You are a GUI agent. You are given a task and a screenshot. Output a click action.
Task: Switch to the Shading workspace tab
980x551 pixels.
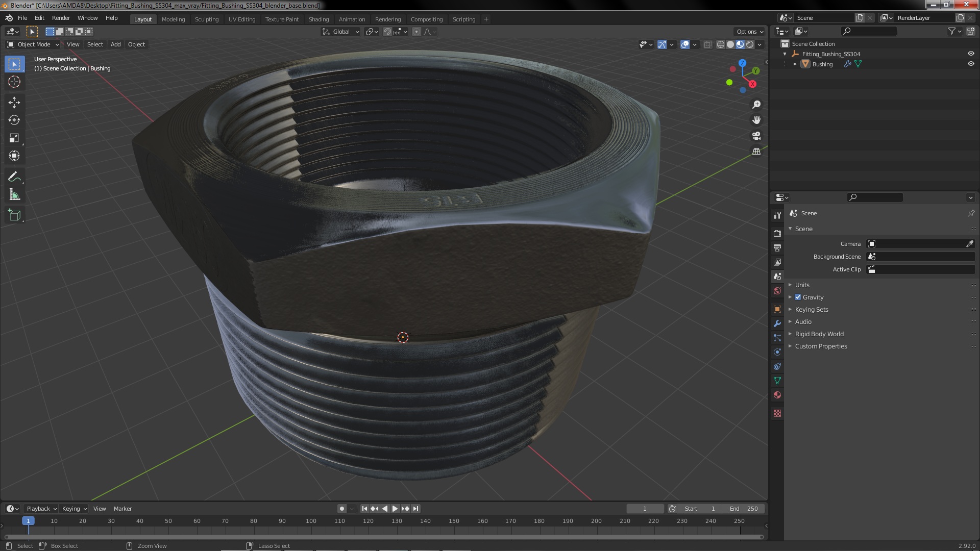point(318,19)
